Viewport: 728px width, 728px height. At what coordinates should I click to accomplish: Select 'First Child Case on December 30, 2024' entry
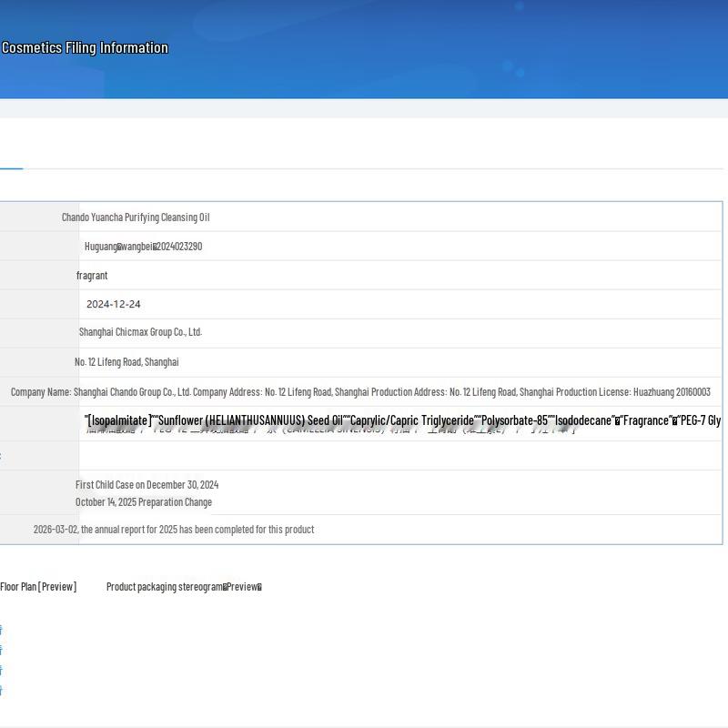147,485
